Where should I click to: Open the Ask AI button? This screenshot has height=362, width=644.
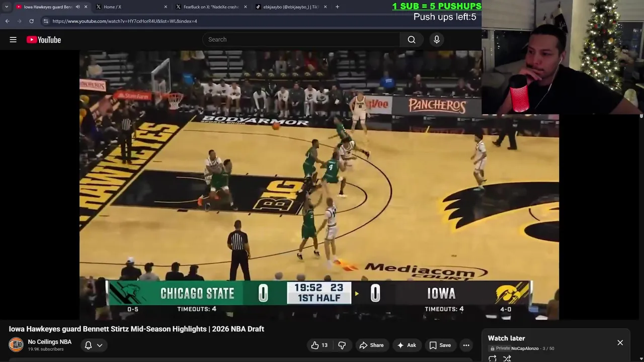coord(407,345)
